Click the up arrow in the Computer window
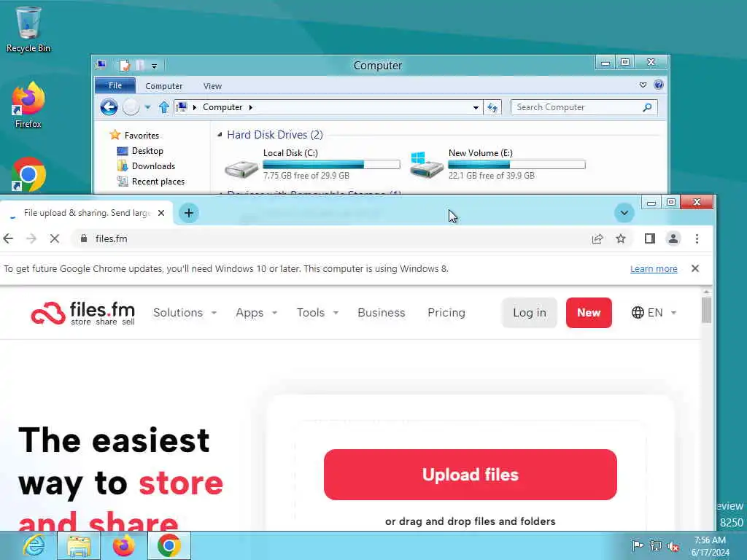The height and width of the screenshot is (560, 747). point(164,107)
